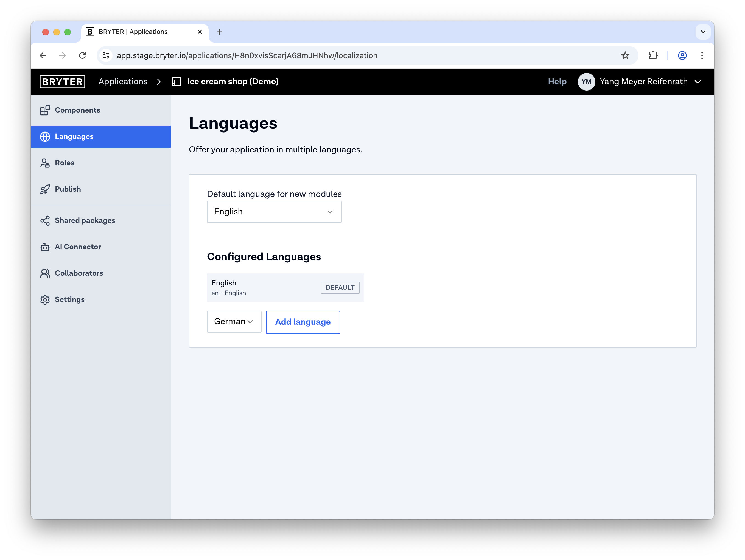
Task: Click the Publish rocket icon
Action: tap(45, 189)
